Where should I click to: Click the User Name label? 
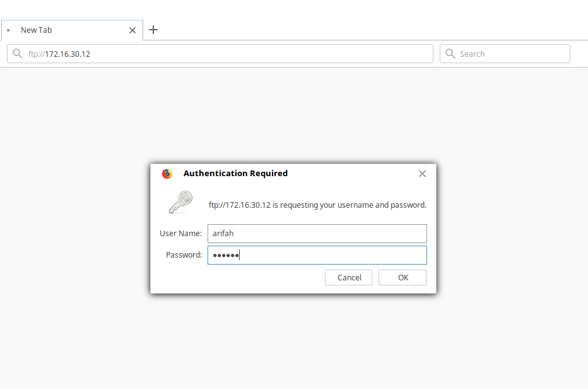pyautogui.click(x=180, y=234)
